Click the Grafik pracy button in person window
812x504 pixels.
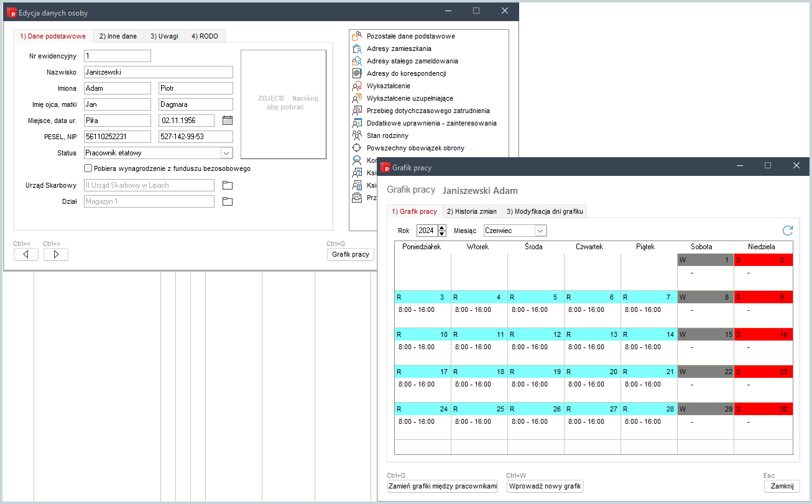tap(351, 254)
